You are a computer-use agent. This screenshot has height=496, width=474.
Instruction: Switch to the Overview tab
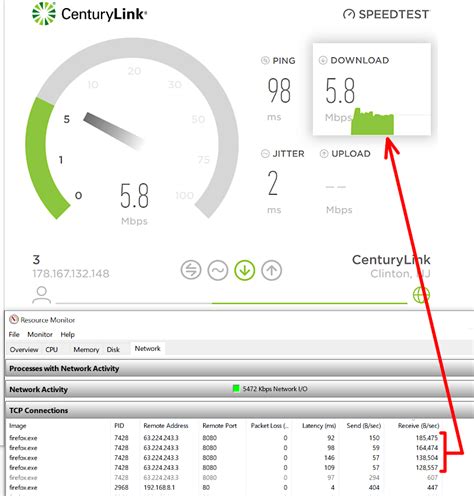coord(24,350)
